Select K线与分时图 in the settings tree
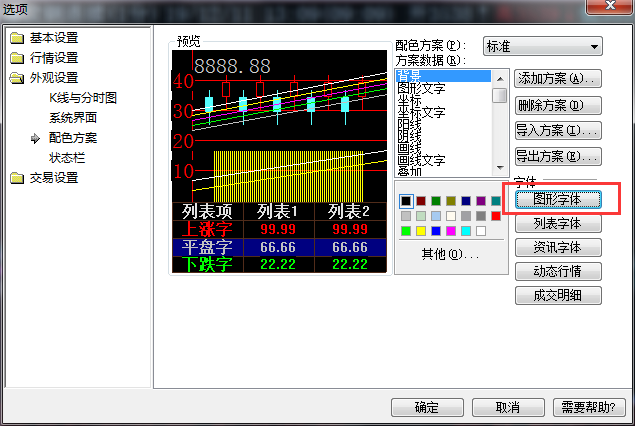635x426 pixels. click(x=83, y=98)
